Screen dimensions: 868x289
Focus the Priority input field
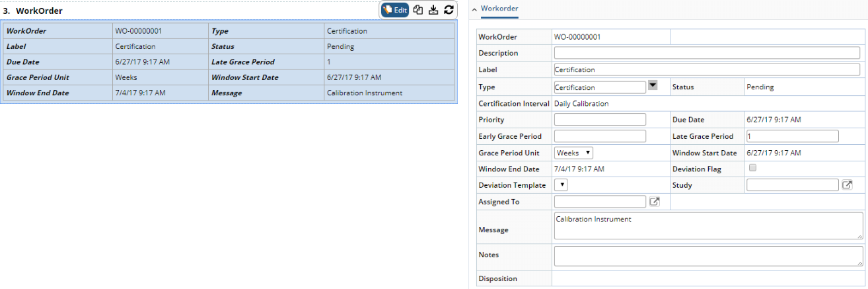point(600,120)
